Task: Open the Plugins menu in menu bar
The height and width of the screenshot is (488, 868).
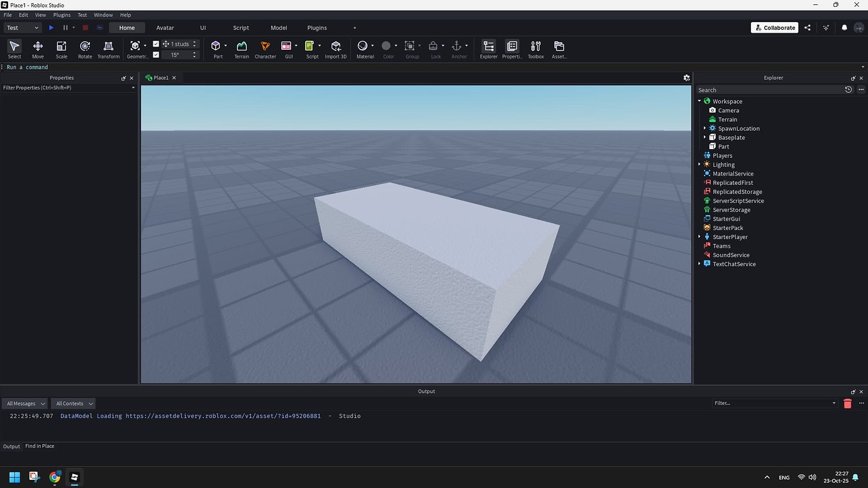Action: tap(62, 14)
